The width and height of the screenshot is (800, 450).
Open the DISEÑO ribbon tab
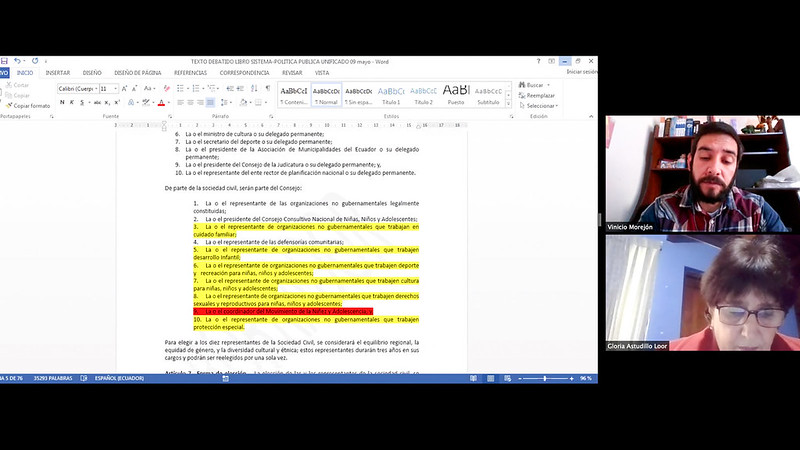pyautogui.click(x=92, y=73)
